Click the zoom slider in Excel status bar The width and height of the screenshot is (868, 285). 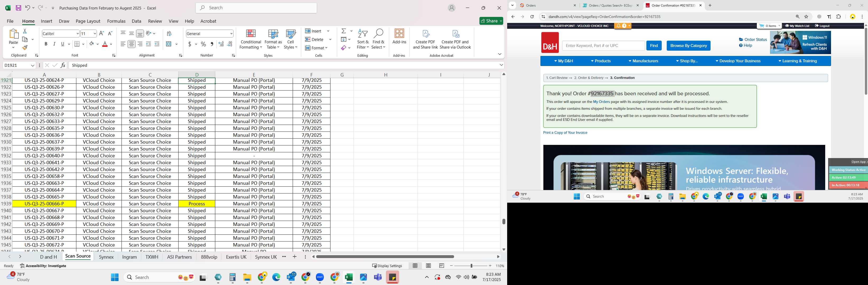pos(471,266)
